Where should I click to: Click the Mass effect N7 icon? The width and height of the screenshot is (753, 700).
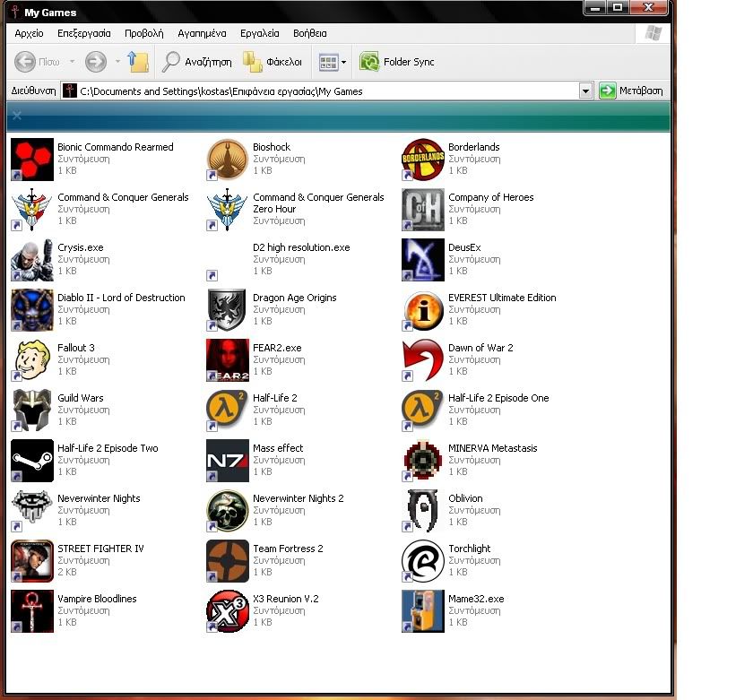[228, 461]
